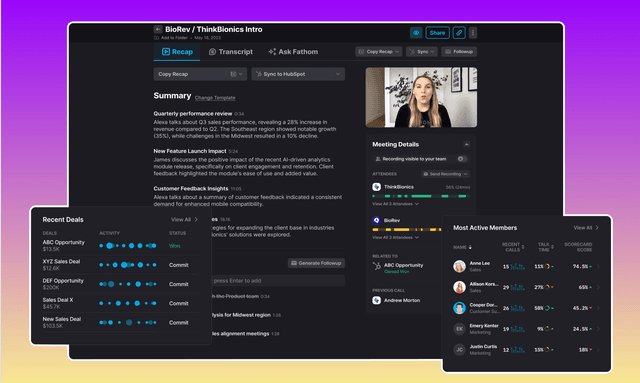The image size is (640, 383).
Task: Click the XYZ Sales Deal activity dots
Action: (128, 265)
